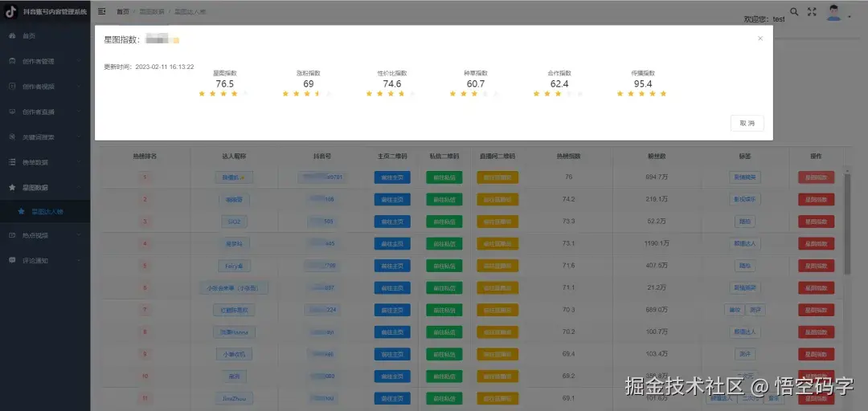Viewport: 868px width, 411px height.
Task: Click 前往主页 in rank 9 row
Action: pos(392,354)
